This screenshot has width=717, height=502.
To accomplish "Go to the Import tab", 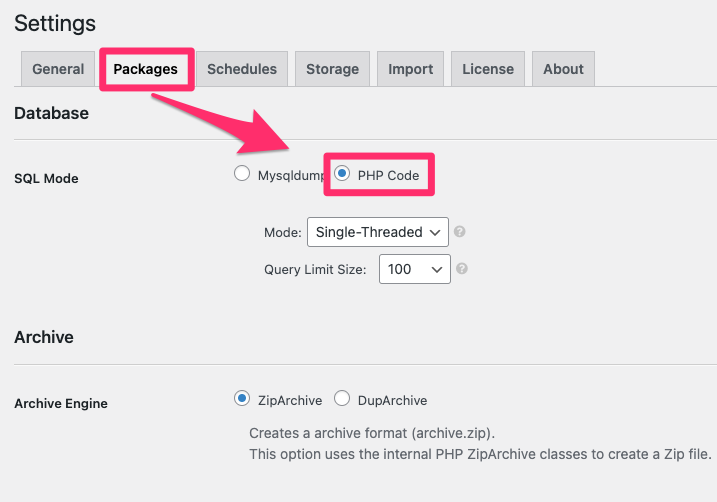I will 410,69.
